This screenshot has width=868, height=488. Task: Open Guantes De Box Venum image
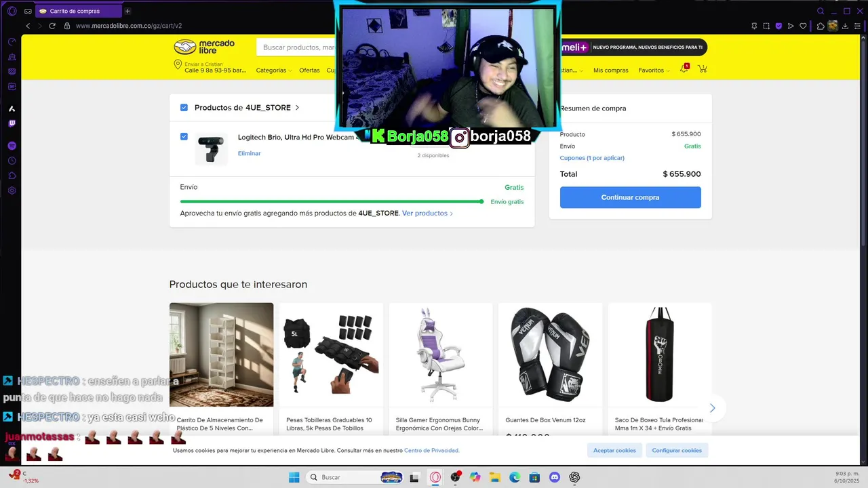pyautogui.click(x=550, y=354)
